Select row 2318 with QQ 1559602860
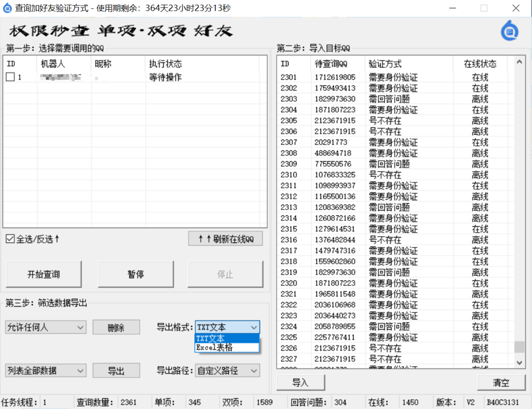Screen dimensions: 532x409 (x=395, y=261)
